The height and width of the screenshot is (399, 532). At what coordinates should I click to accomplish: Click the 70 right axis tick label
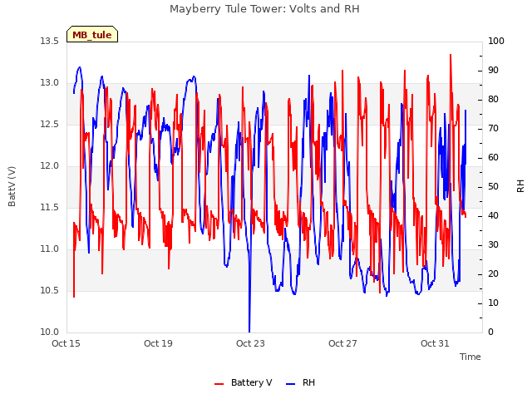[493, 129]
